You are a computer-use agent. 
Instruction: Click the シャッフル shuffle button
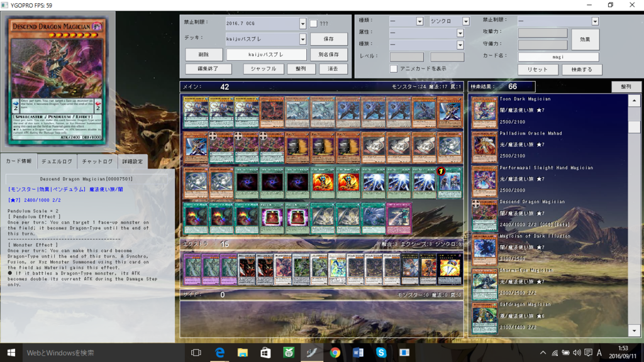point(264,69)
